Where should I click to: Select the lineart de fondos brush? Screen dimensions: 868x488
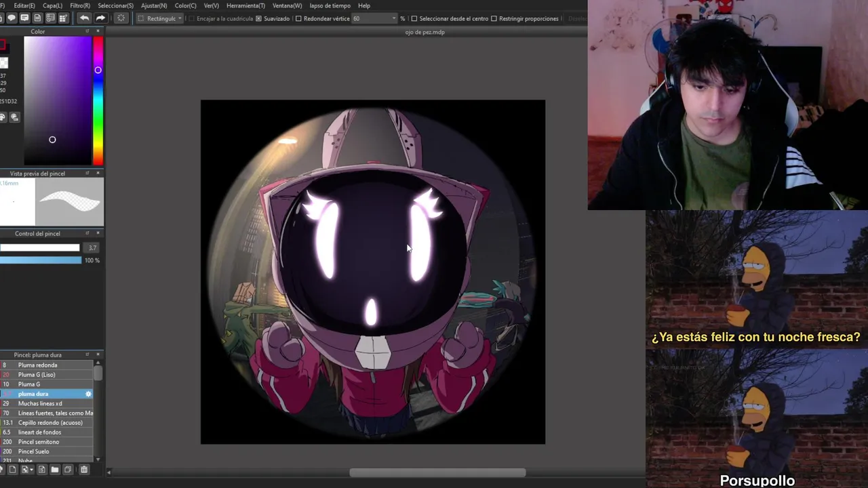pos(47,432)
